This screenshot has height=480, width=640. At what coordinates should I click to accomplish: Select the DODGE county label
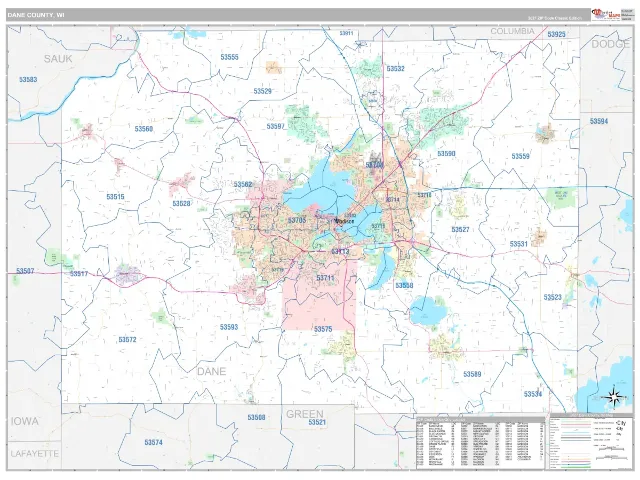[610, 44]
